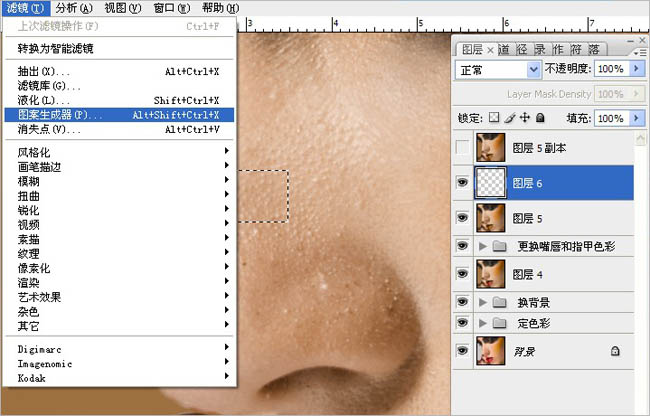Choose 液化 (L)... liquify entry

119,100
